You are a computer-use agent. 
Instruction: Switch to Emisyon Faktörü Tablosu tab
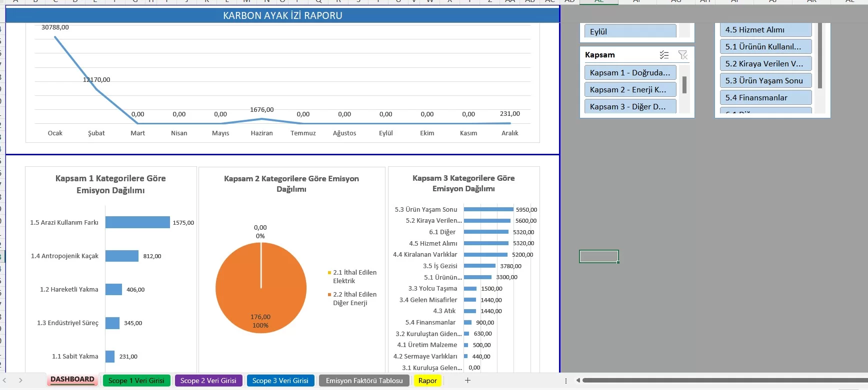pos(364,381)
